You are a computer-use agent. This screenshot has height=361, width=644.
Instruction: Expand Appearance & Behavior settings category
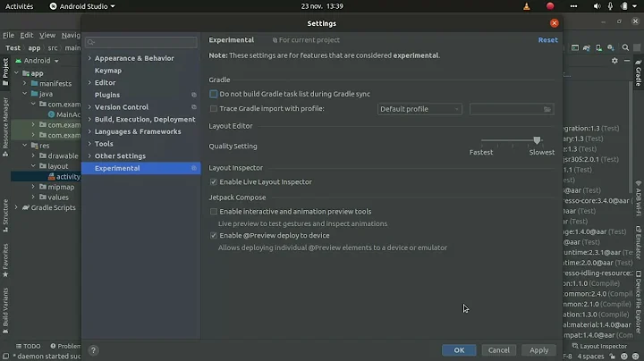point(89,58)
